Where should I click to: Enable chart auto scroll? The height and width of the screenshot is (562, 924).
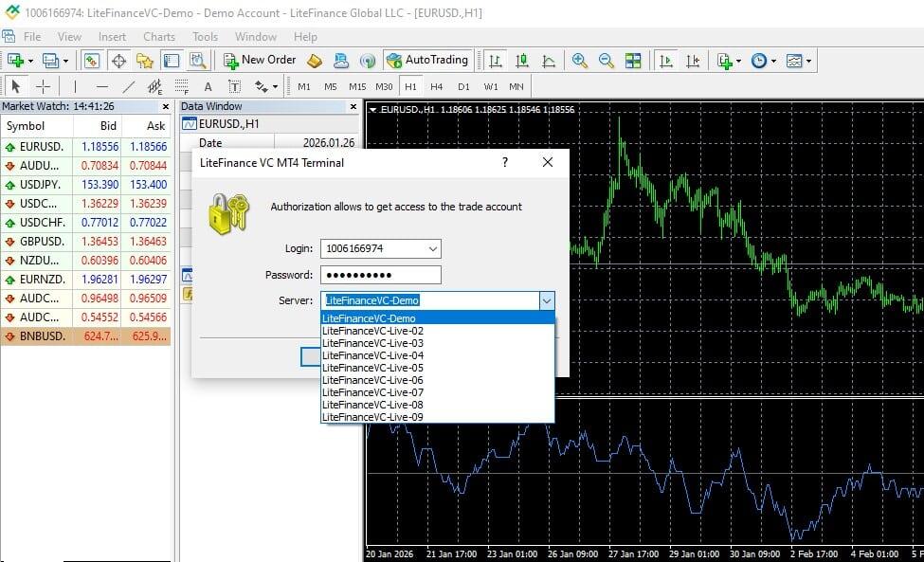click(666, 60)
